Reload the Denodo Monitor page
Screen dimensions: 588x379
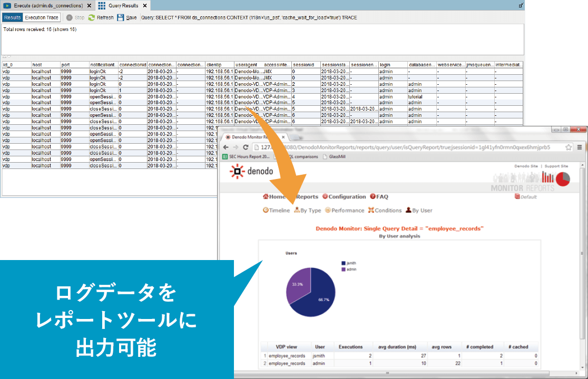click(246, 147)
